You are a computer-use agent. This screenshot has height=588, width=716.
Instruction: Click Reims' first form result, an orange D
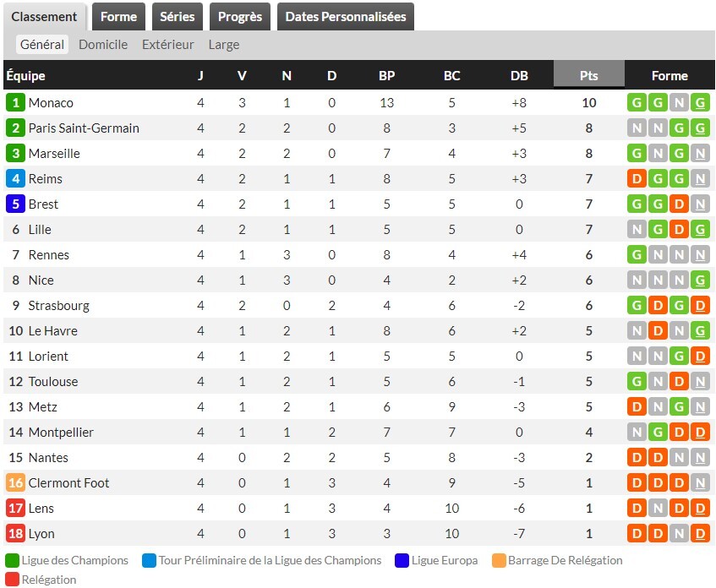coord(637,179)
